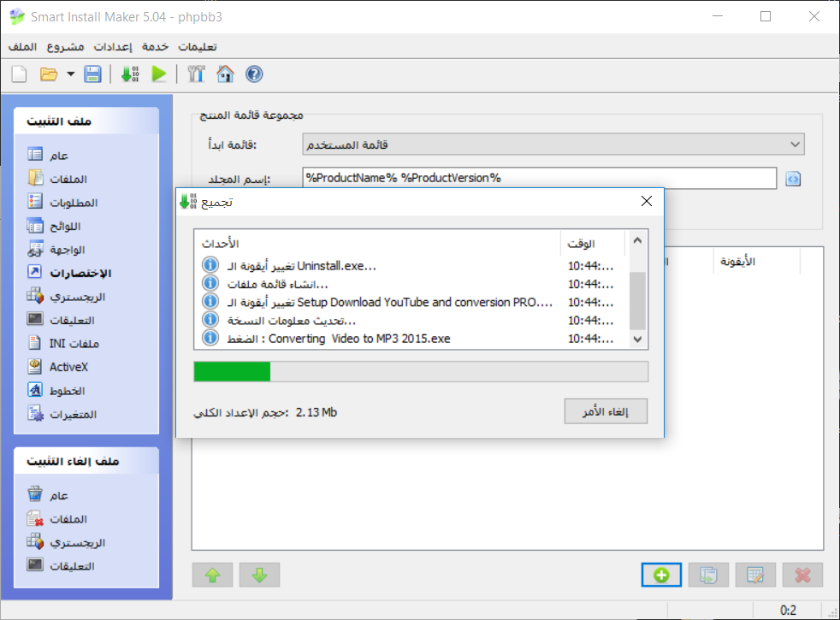Select الريجستري under ملف التثبيت
Screen dimensions: 840x620
66,297
